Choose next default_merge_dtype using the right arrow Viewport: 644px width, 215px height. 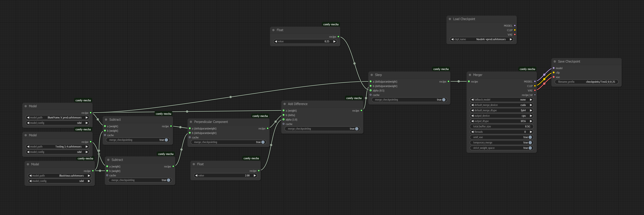(x=531, y=110)
